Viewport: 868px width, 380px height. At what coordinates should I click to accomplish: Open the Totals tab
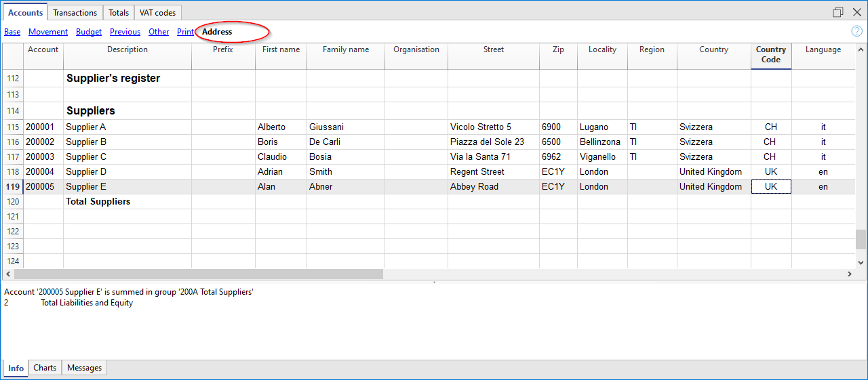pyautogui.click(x=119, y=13)
